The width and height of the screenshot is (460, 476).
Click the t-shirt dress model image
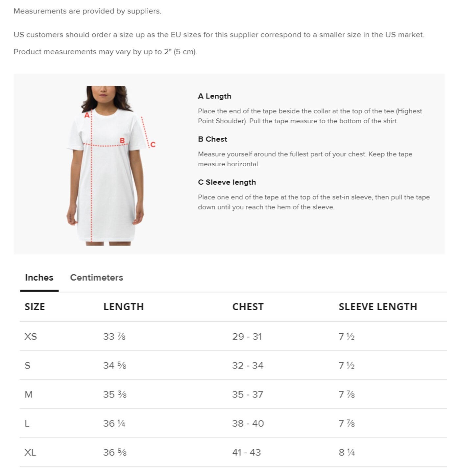coord(106,165)
